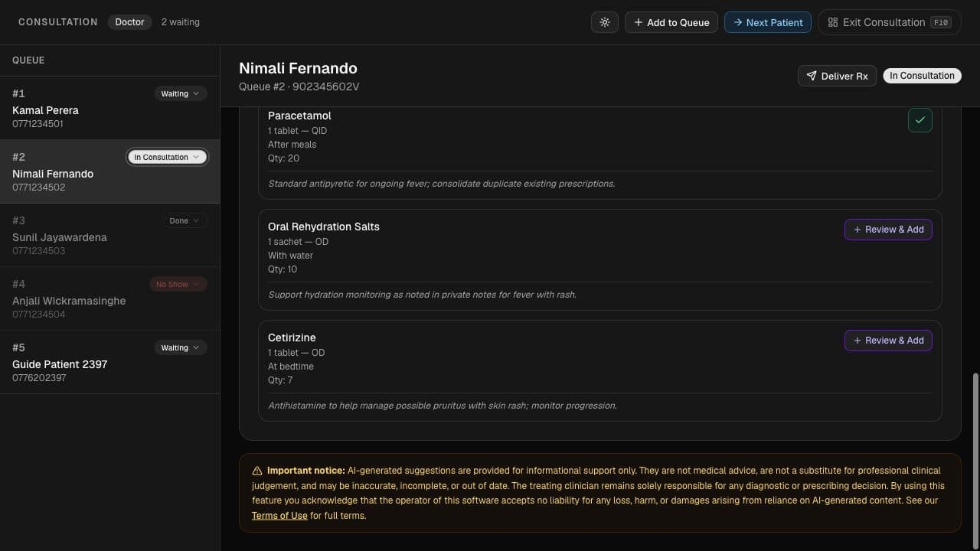Image resolution: width=980 pixels, height=551 pixels.
Task: Toggle the Paracetamol added checkmark
Action: point(920,120)
